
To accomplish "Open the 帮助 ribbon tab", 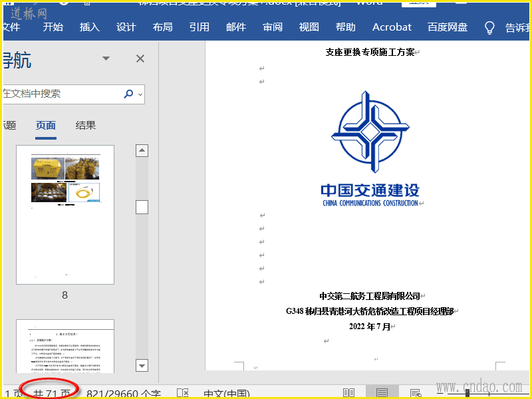I will 345,27.
